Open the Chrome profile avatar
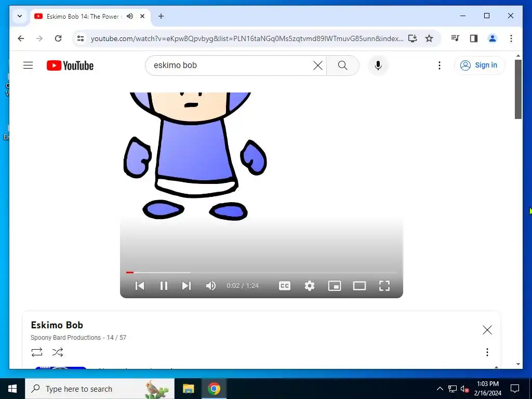Screen dimensions: 532x399 click(x=493, y=38)
